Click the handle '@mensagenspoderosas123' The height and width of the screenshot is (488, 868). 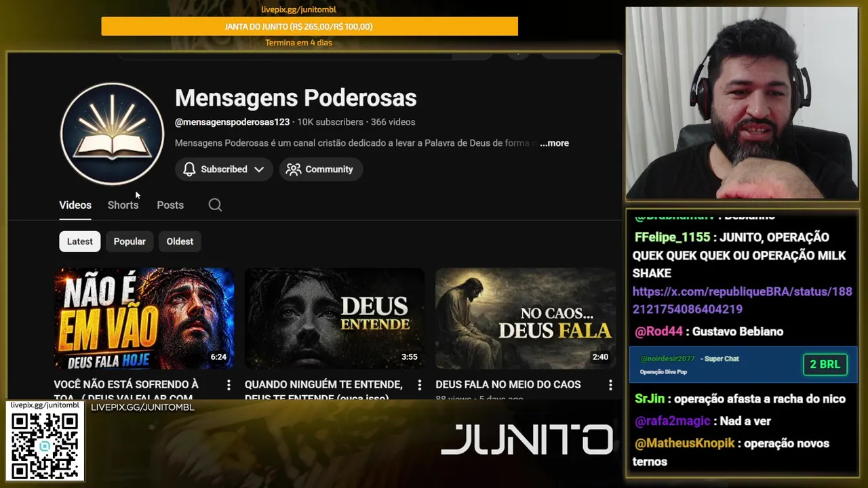pyautogui.click(x=232, y=122)
